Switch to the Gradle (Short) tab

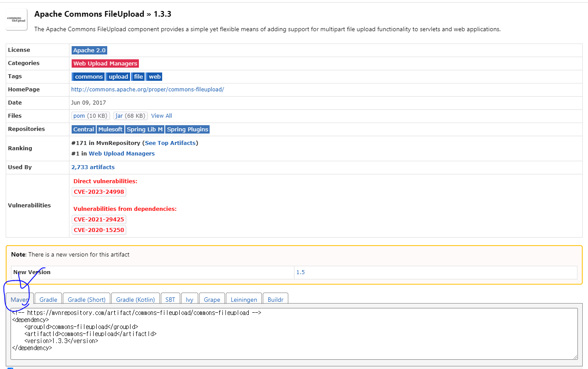click(x=87, y=300)
